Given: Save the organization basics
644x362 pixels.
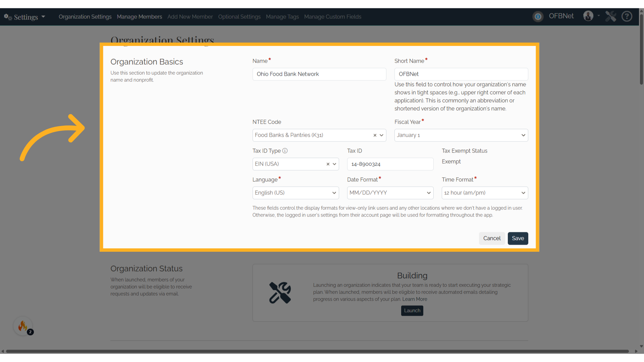Looking at the screenshot, I should [518, 238].
